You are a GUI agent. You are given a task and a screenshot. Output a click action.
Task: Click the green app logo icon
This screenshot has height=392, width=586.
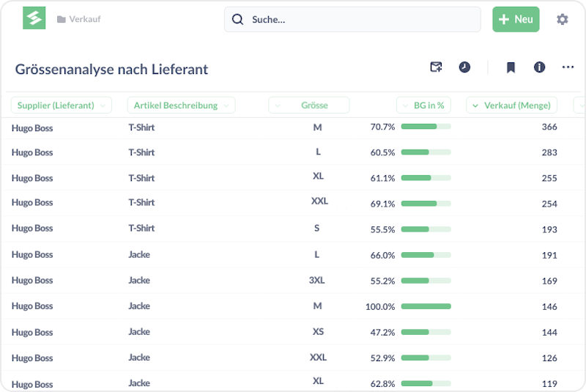click(x=34, y=18)
